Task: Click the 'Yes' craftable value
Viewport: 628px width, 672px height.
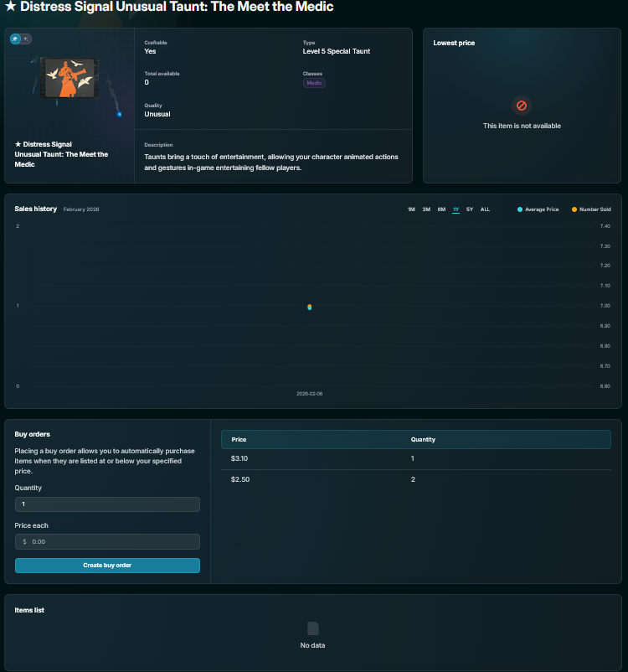Action: (150, 51)
